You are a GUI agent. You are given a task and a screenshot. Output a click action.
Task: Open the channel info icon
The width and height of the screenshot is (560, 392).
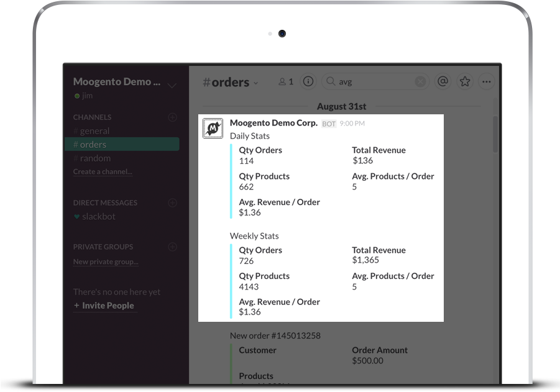[308, 82]
